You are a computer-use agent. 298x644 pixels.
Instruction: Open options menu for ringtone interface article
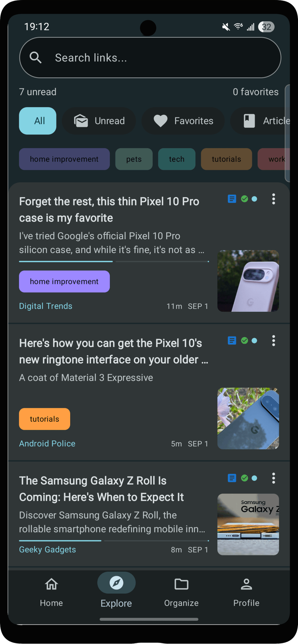[x=274, y=341]
